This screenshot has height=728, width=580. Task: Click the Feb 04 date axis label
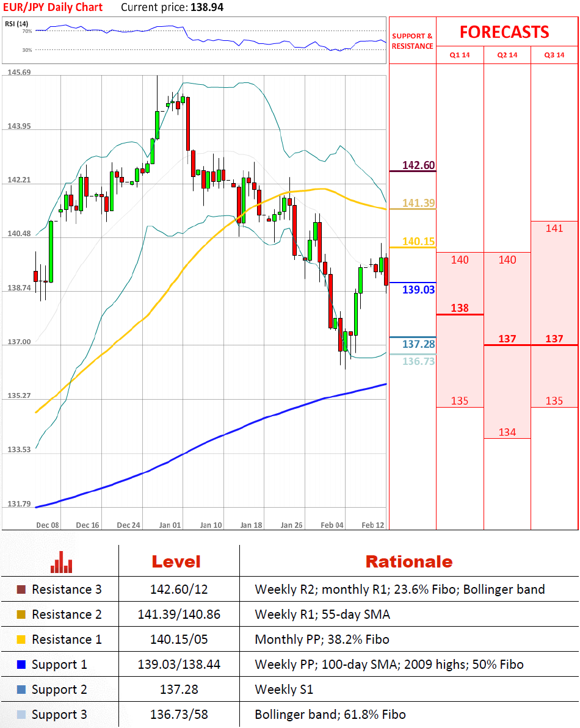point(332,525)
